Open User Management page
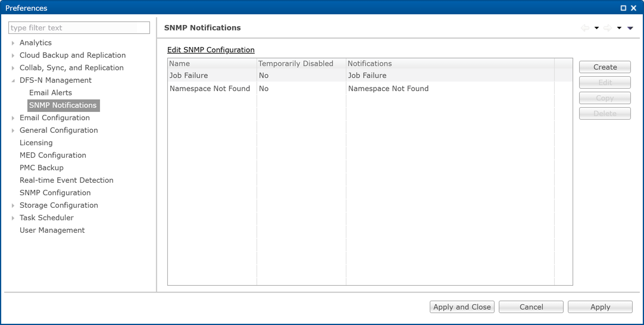This screenshot has width=644, height=325. (x=52, y=230)
